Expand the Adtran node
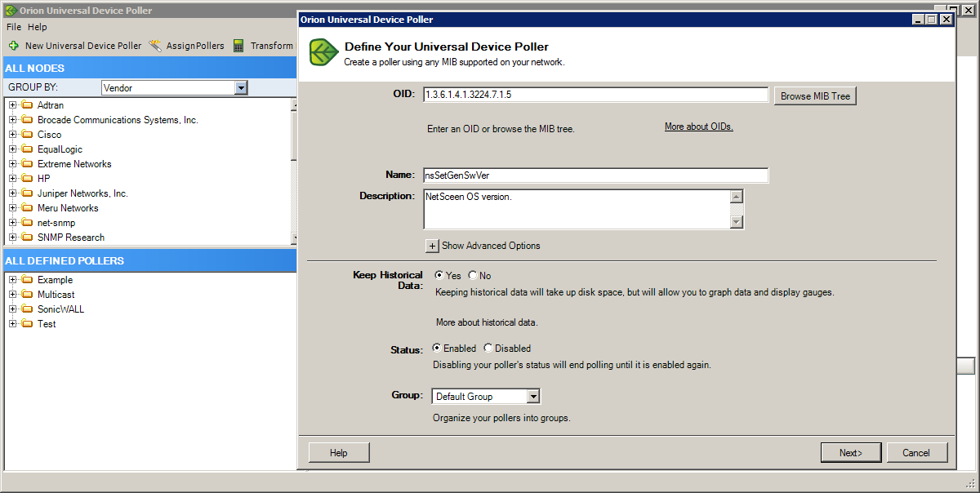980x493 pixels. pyautogui.click(x=12, y=105)
